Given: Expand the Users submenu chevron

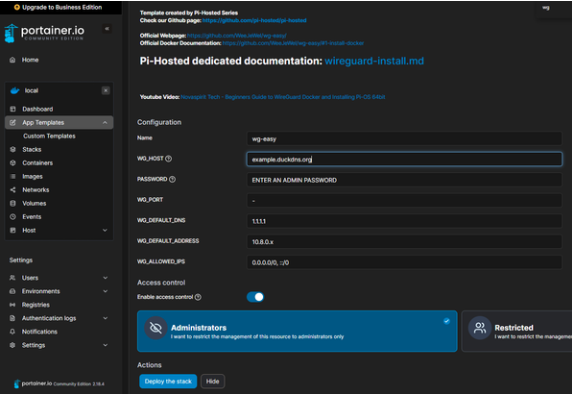Looking at the screenshot, I should point(105,278).
